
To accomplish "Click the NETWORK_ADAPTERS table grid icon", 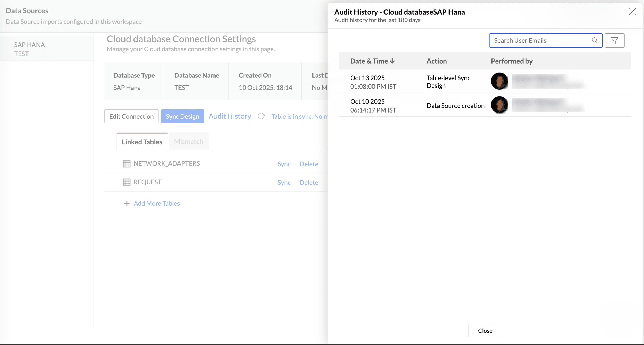I will point(127,164).
